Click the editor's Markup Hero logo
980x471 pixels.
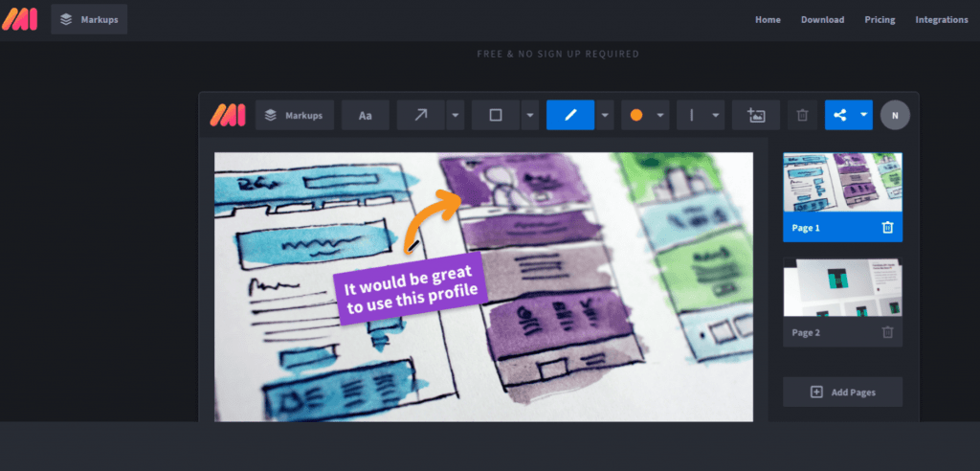pyautogui.click(x=228, y=115)
